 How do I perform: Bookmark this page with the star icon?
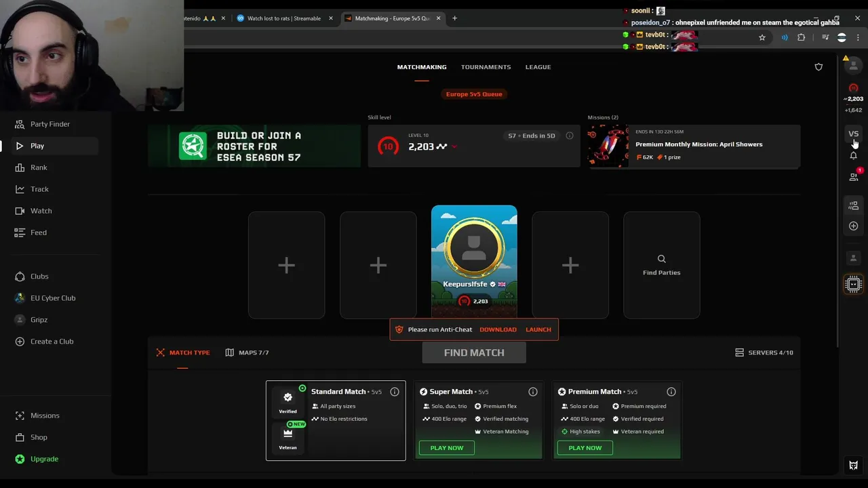(762, 38)
